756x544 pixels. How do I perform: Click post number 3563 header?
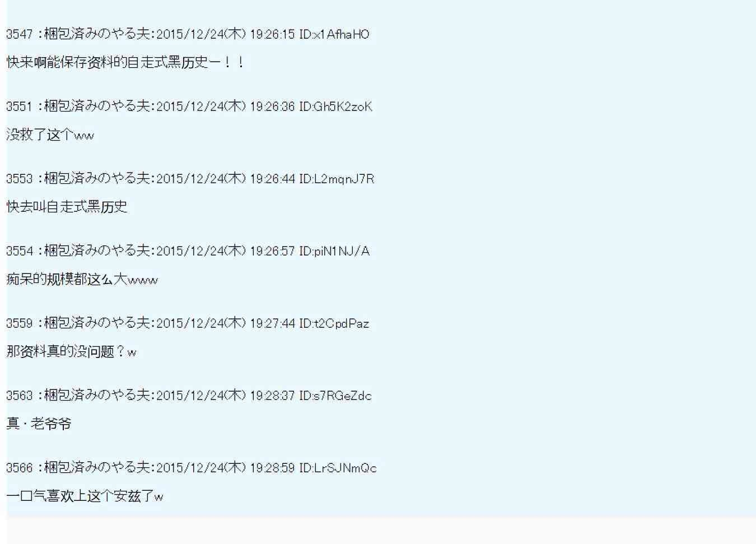coord(189,396)
